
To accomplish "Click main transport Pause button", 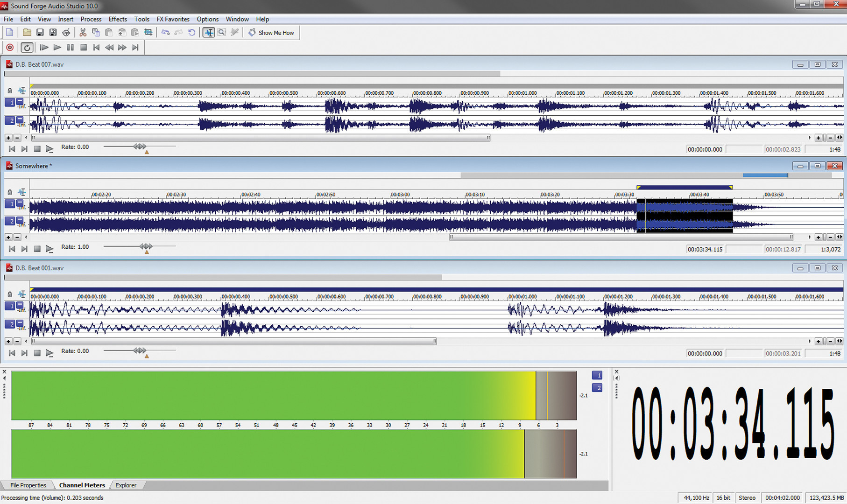I will click(x=71, y=48).
